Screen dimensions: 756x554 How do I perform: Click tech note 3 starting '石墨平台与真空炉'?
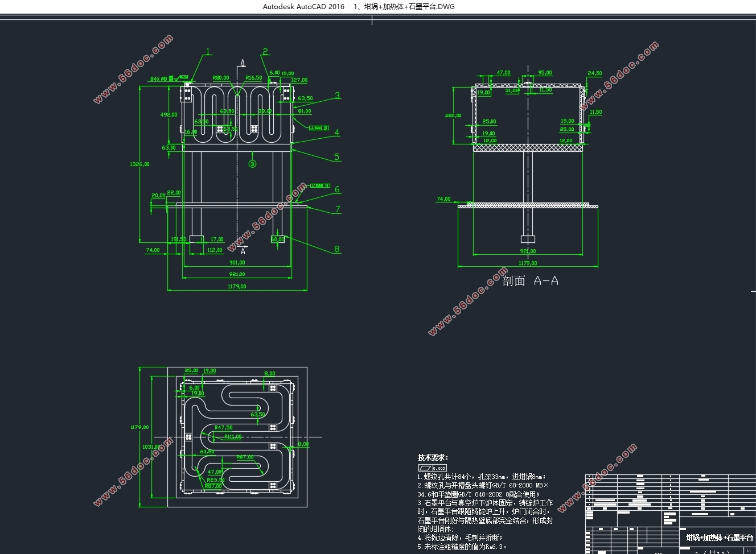pyautogui.click(x=485, y=516)
